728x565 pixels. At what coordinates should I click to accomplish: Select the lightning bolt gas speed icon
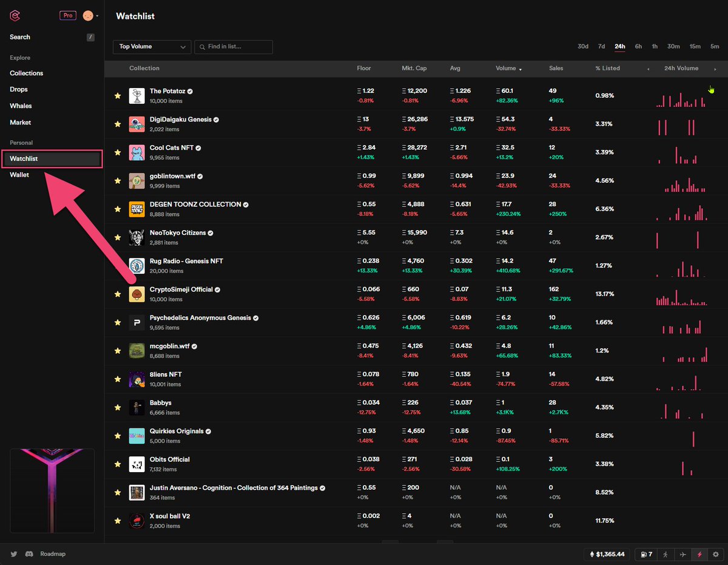point(699,554)
